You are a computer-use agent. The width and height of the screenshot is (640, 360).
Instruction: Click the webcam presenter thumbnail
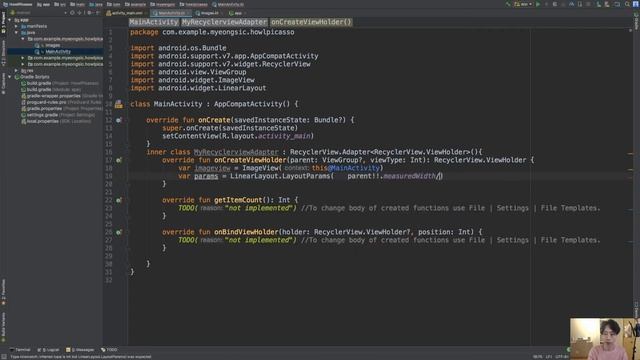click(x=605, y=339)
